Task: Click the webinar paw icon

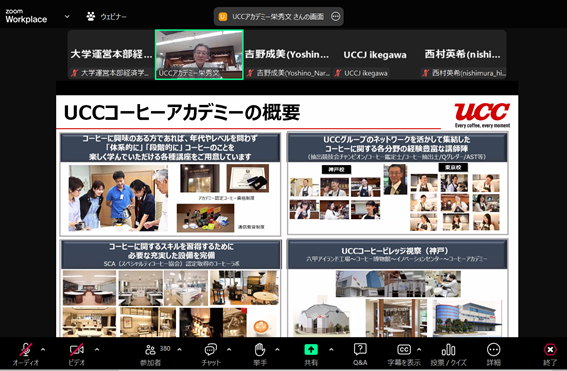Action: pyautogui.click(x=91, y=16)
